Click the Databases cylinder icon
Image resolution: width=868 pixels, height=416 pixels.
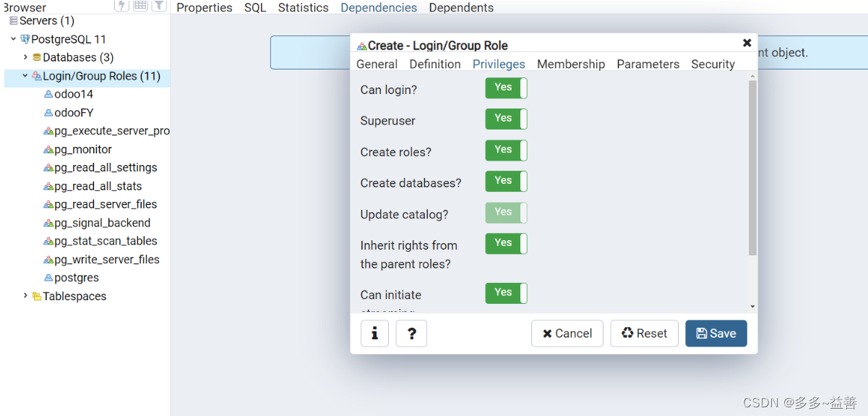click(37, 58)
